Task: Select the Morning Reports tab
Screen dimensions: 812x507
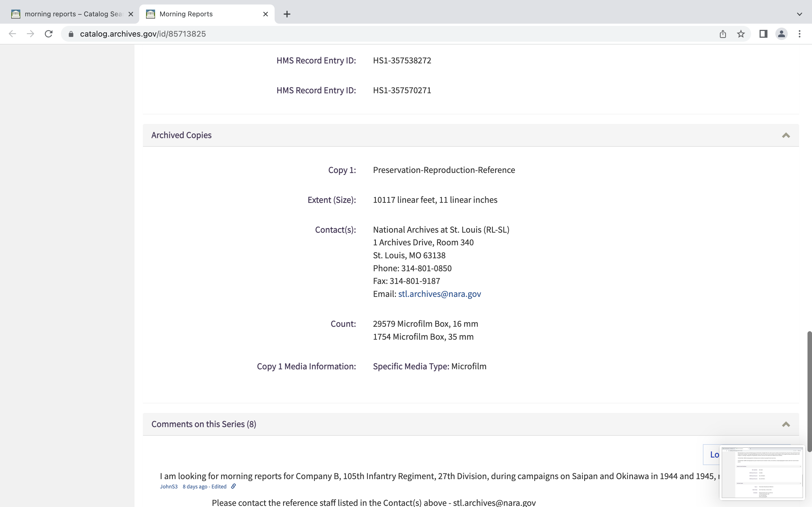Action: coord(201,14)
